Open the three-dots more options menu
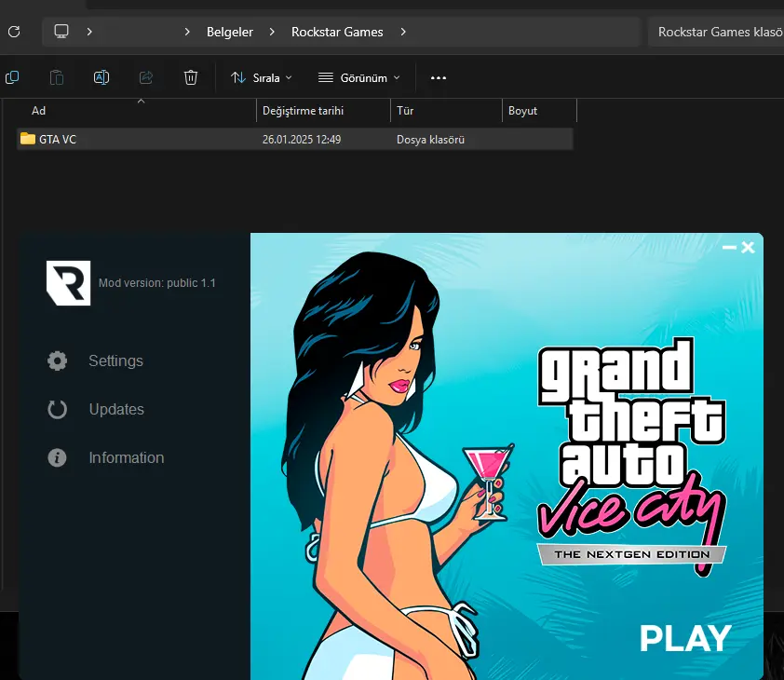This screenshot has width=784, height=680. coord(439,77)
